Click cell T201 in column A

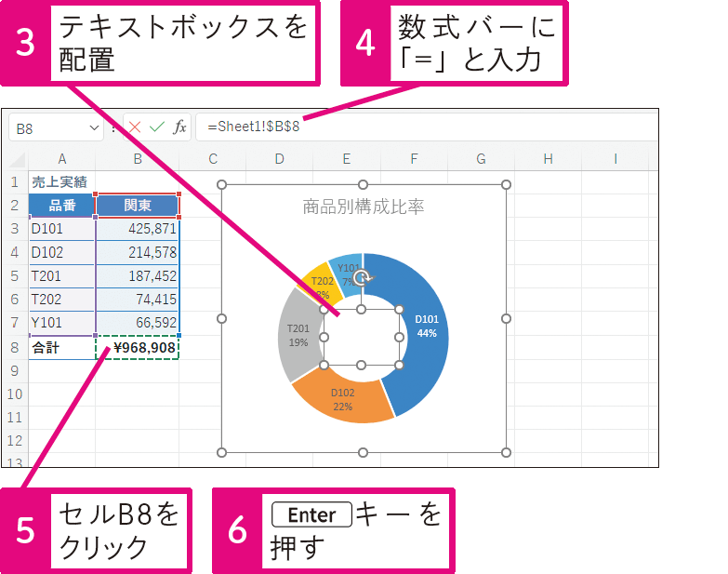(x=62, y=276)
